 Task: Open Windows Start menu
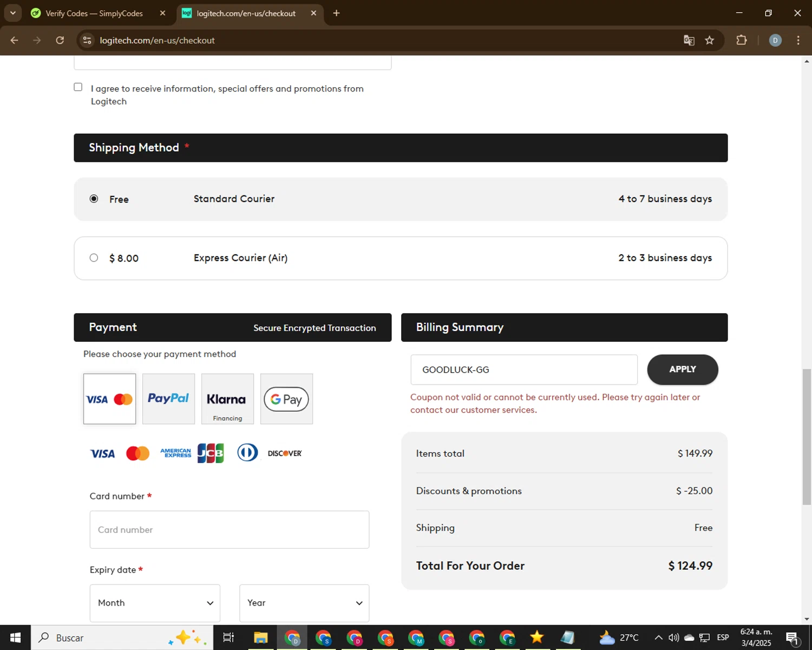point(15,638)
